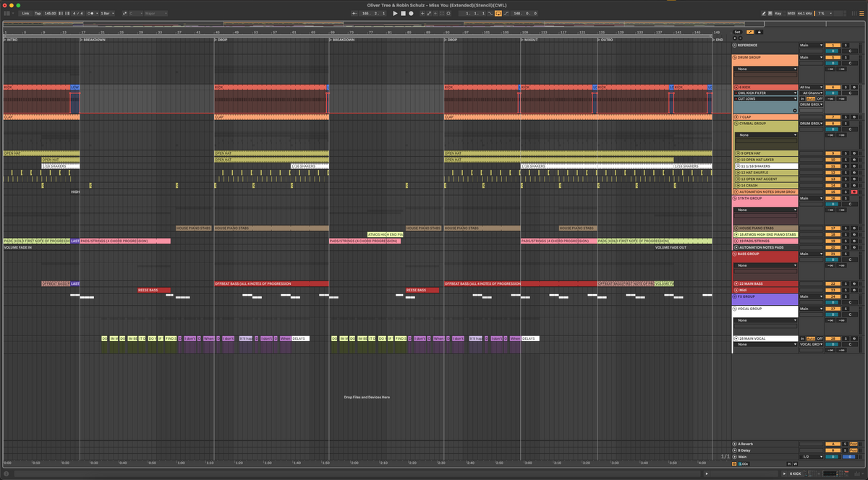
Task: Click the Set locator button
Action: pyautogui.click(x=738, y=32)
